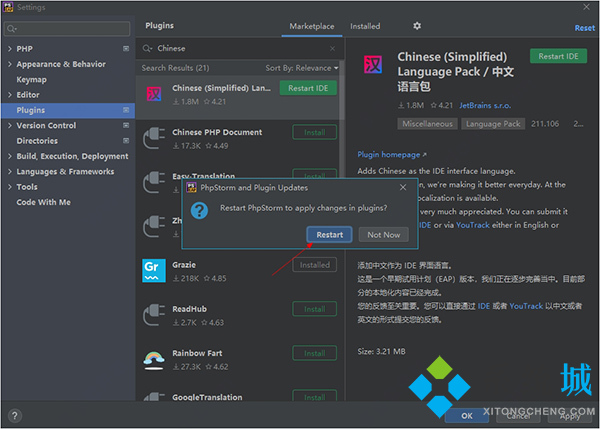Click the Chinese PHP Document plugin icon
600x429 pixels.
tap(154, 138)
